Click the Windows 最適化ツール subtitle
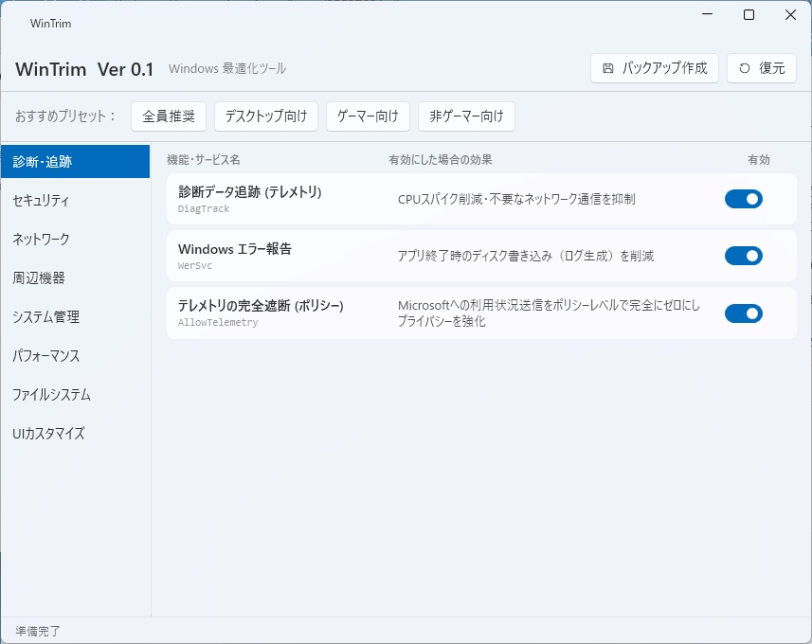 tap(227, 68)
